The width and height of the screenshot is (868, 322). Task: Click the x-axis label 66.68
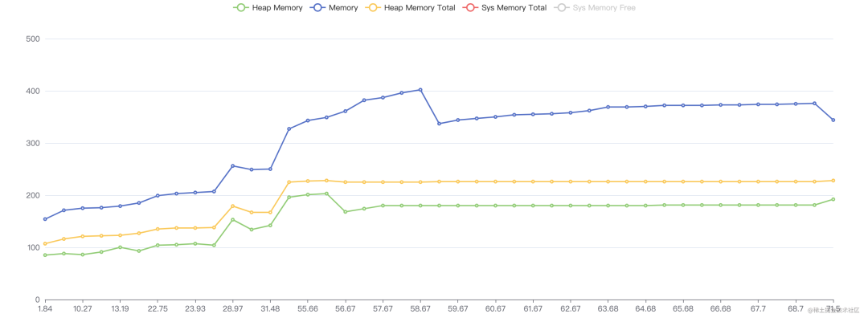(721, 308)
